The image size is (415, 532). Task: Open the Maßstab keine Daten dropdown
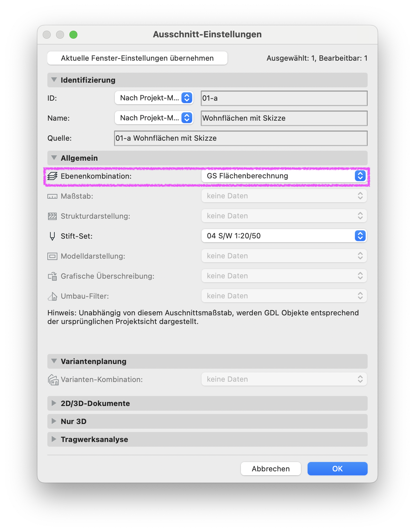click(284, 196)
